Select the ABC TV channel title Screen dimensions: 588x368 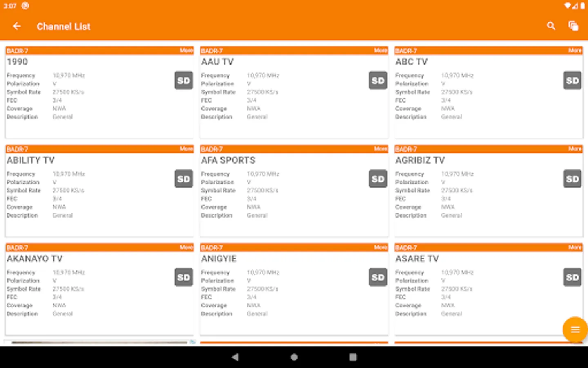[x=411, y=62]
